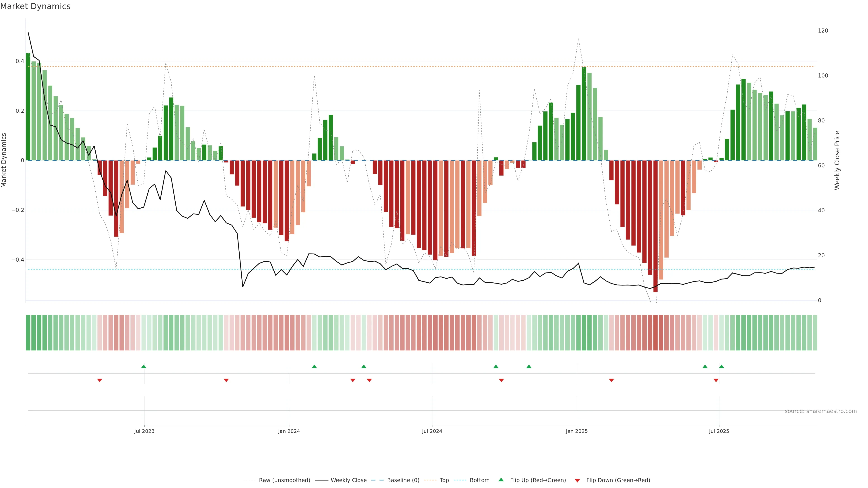This screenshot has height=488, width=868.
Task: Click the tallest dark green bar at chart start
Action: [28, 106]
